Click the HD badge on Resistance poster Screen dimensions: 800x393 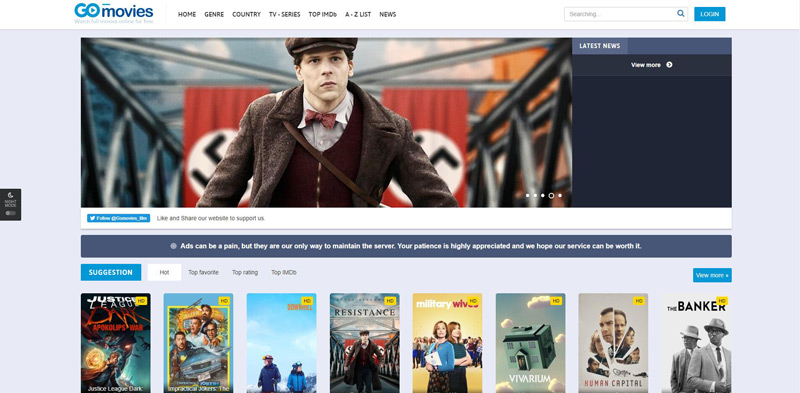[390, 301]
